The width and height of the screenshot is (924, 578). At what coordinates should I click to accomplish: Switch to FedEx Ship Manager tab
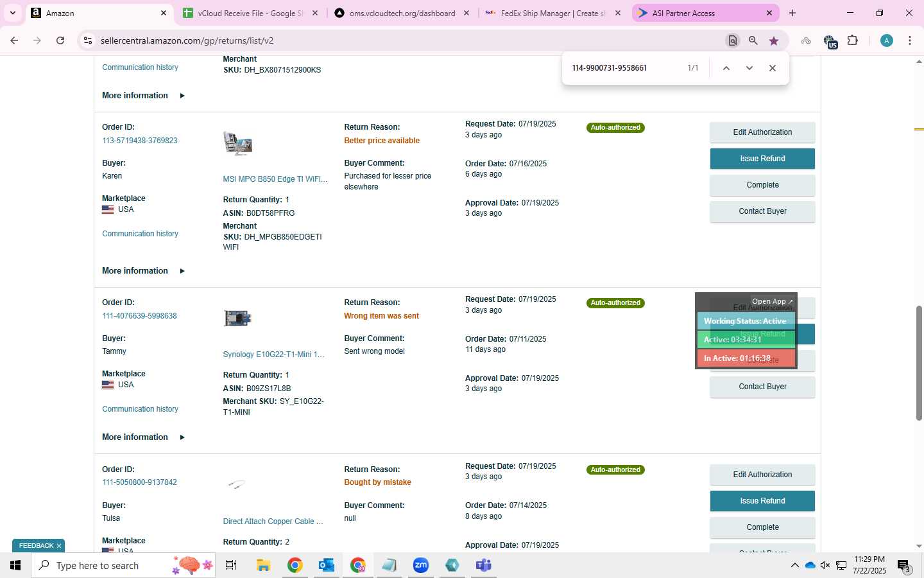[x=553, y=13]
